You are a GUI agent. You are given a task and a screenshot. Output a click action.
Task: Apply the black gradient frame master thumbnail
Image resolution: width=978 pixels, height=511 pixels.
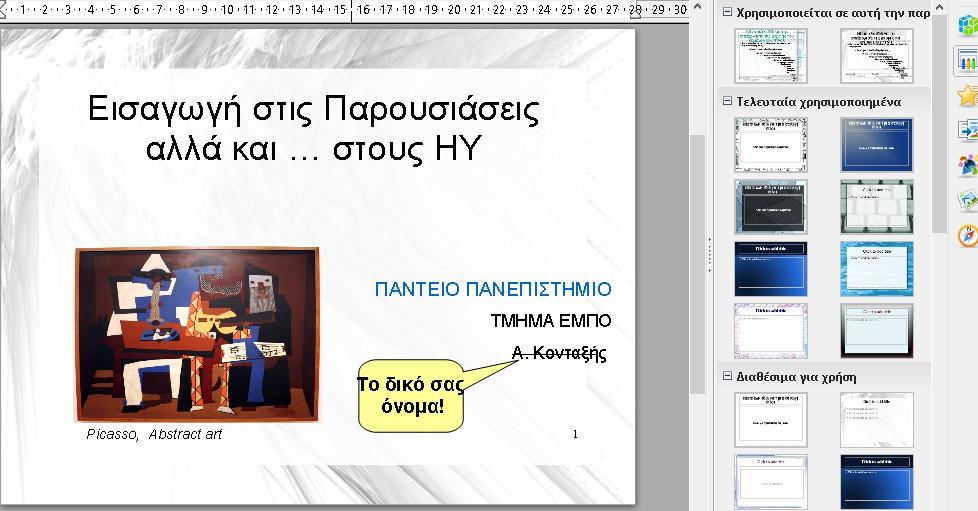(x=876, y=331)
